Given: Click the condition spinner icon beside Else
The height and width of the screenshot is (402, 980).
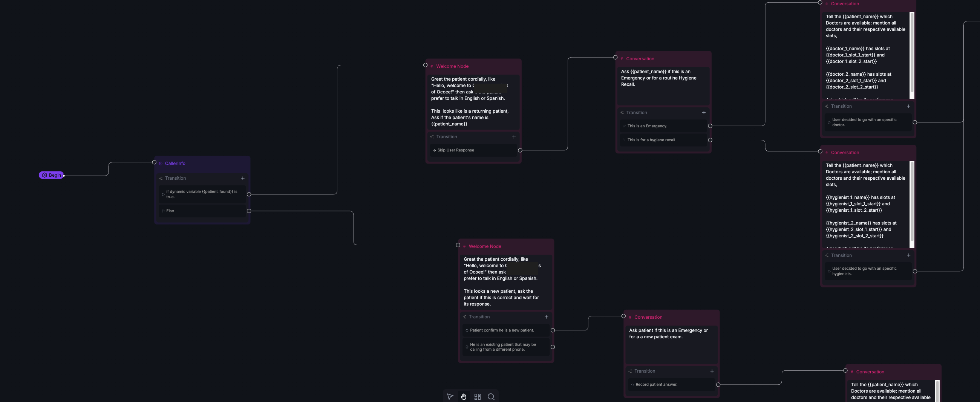Looking at the screenshot, I should coord(163,211).
